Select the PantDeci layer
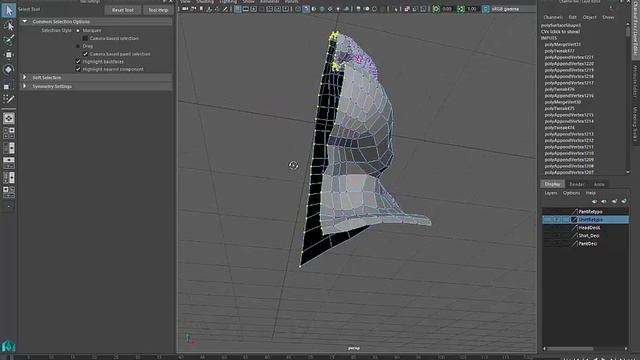640x360 pixels. [585, 243]
